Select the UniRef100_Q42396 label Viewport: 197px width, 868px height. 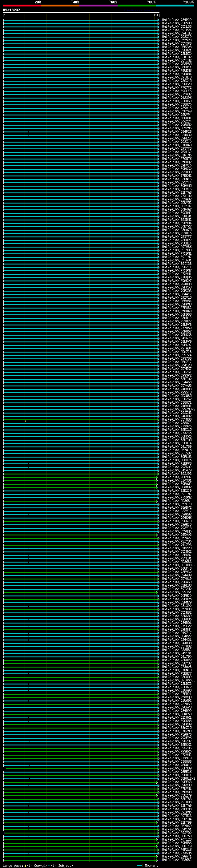177,98
